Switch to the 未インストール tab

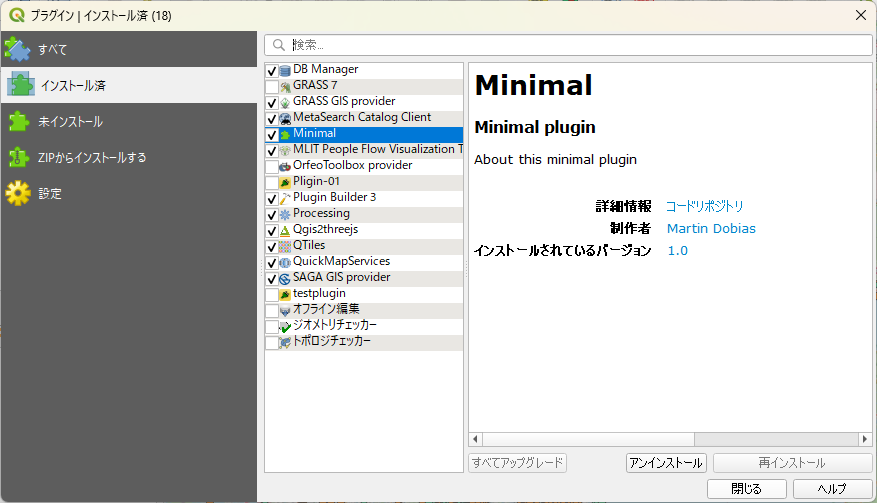coord(129,121)
